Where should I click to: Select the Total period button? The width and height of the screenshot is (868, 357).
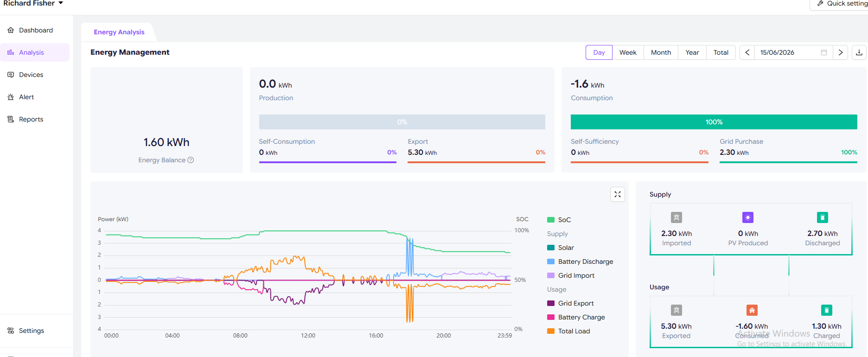[x=721, y=52]
